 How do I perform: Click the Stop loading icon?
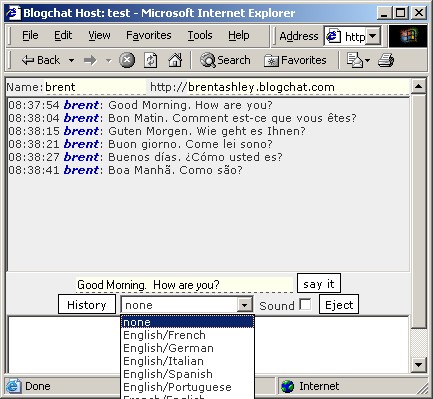coord(127,60)
